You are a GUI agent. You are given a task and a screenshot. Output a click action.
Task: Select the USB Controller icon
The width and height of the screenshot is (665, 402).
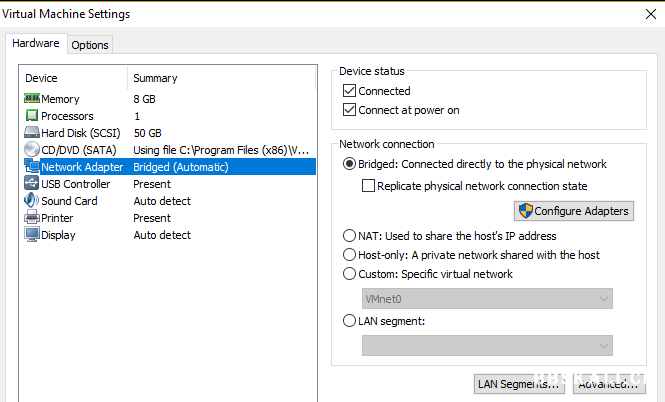(32, 183)
